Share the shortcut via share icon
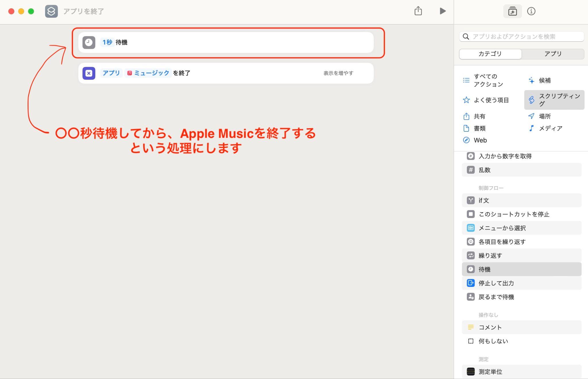Viewport: 588px width, 379px height. click(x=418, y=11)
